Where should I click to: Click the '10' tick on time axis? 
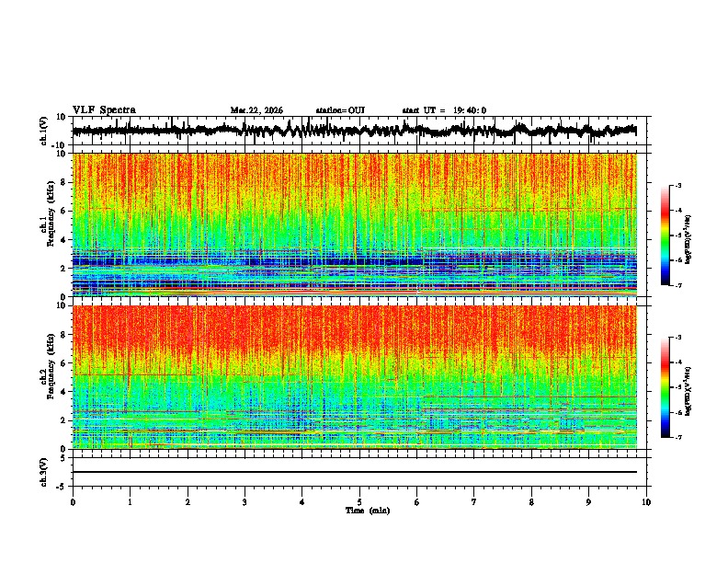point(646,502)
